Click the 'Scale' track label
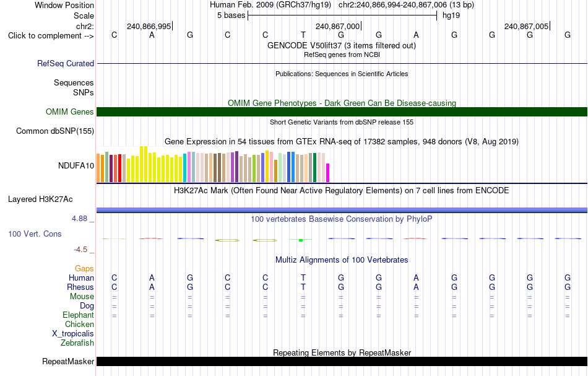Viewport: 588px width, 376px height. point(84,15)
